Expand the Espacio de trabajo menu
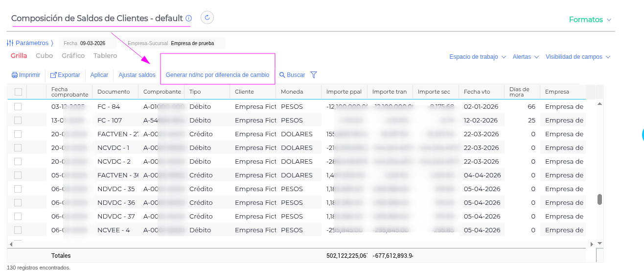The image size is (644, 271). coord(478,57)
